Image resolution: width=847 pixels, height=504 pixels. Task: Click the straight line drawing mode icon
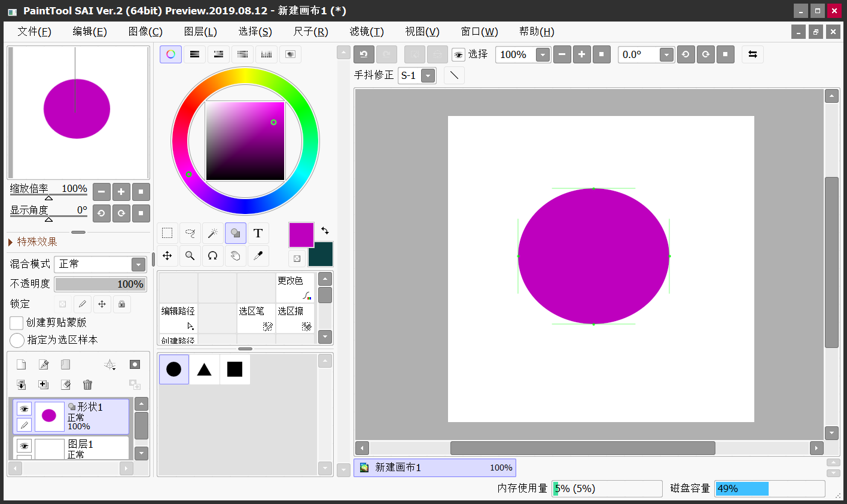tap(455, 75)
